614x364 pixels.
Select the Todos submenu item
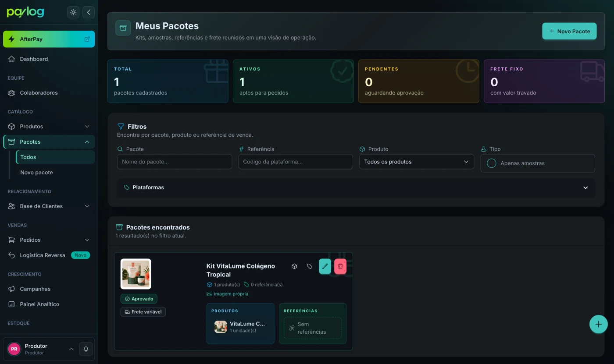click(55, 157)
